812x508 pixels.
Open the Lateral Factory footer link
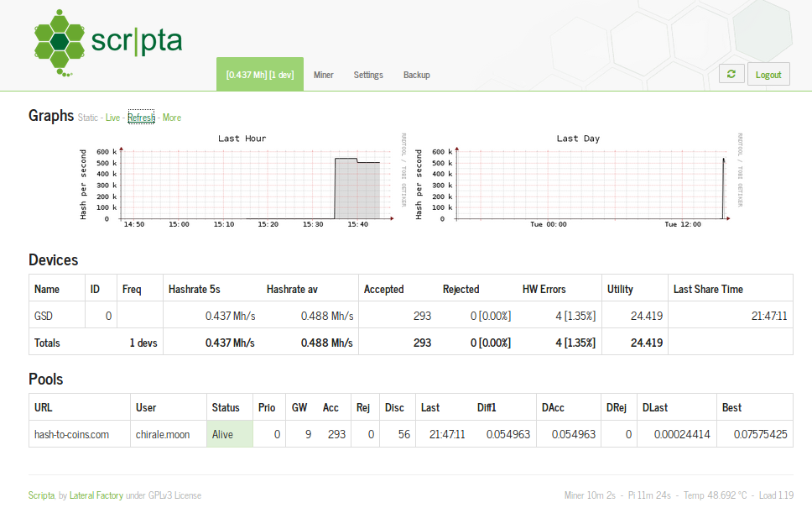pos(96,495)
